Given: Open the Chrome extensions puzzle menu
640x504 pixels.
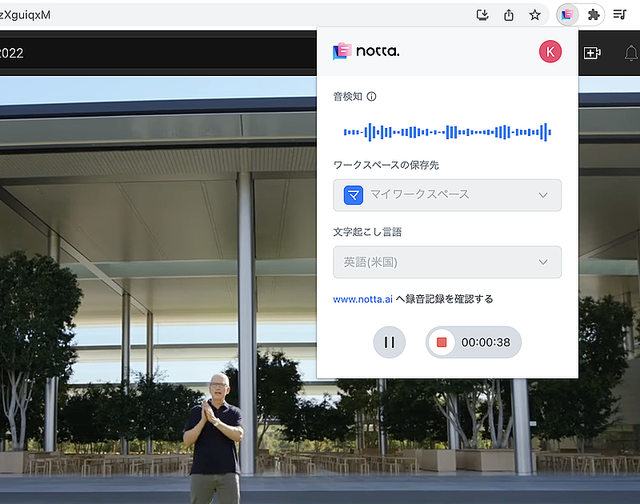Looking at the screenshot, I should [594, 15].
